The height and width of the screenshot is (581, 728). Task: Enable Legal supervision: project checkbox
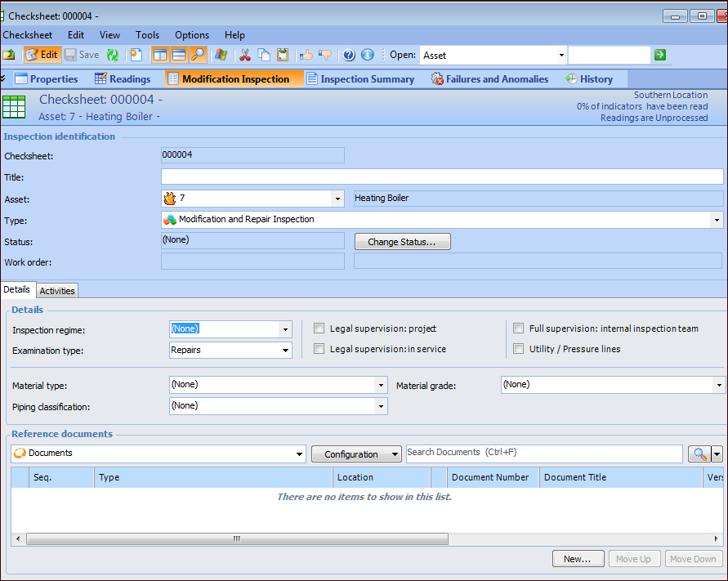(319, 328)
